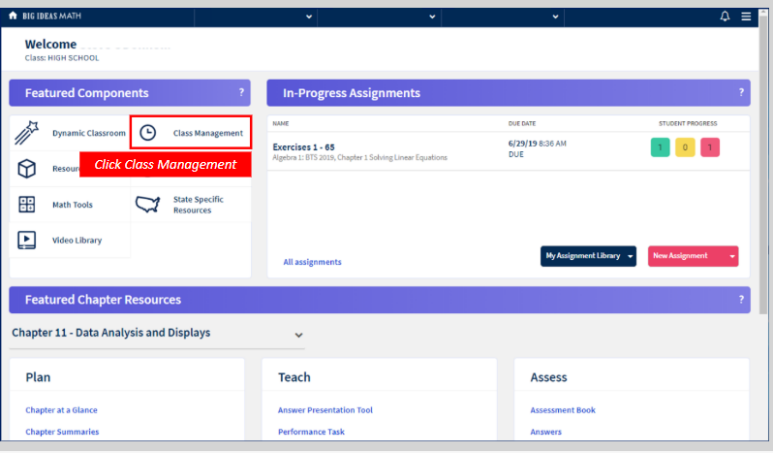
Task: Open Math Tools calculator icon
Action: [x=27, y=205]
